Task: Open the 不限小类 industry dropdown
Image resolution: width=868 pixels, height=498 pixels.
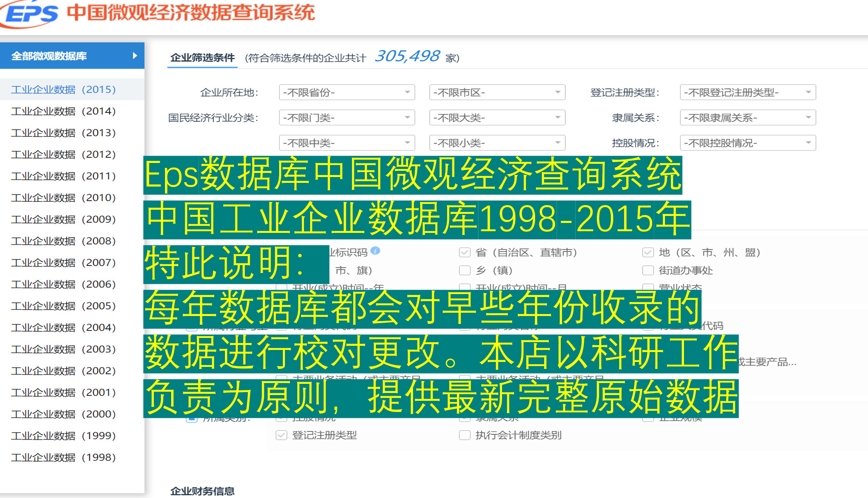Action: pos(497,143)
